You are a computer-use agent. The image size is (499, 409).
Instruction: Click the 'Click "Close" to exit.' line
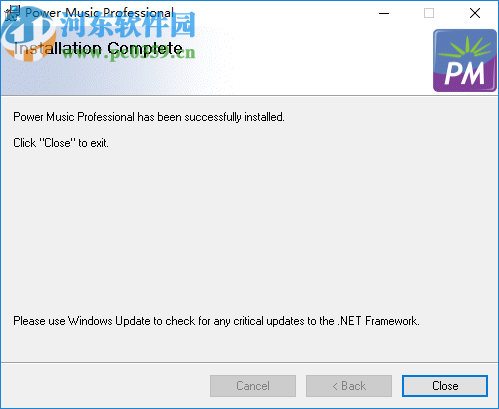pos(61,143)
